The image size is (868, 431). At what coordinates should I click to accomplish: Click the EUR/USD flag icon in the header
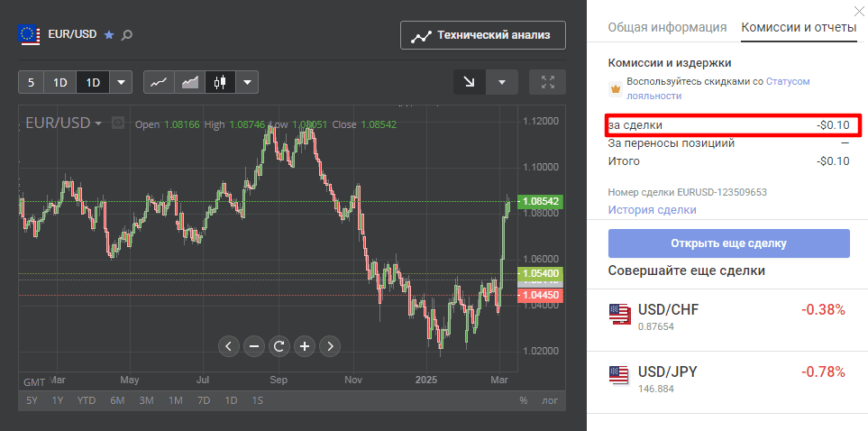pos(29,34)
